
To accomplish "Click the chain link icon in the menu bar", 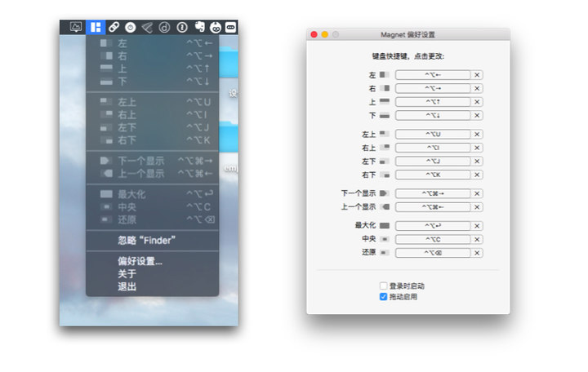I will click(114, 27).
